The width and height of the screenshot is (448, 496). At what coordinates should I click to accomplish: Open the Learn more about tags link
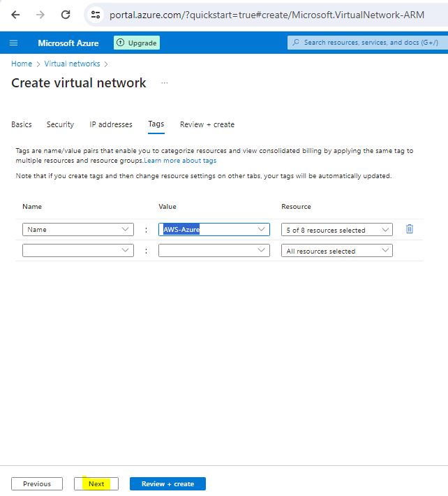[x=180, y=161]
